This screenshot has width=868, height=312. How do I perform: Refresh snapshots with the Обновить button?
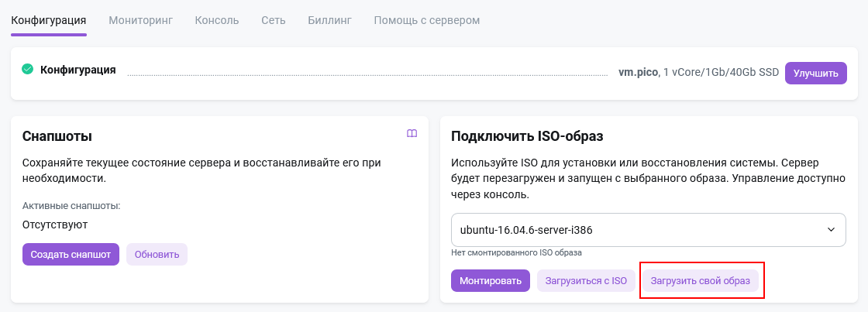pos(157,254)
